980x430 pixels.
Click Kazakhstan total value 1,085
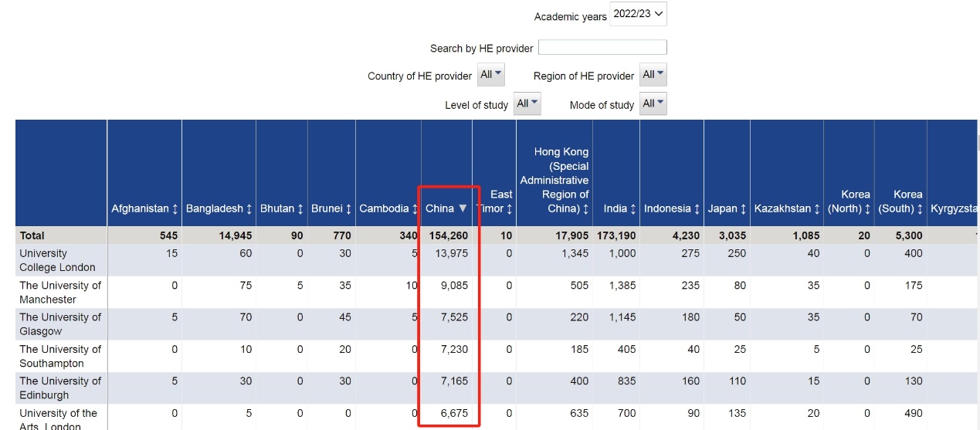click(805, 235)
